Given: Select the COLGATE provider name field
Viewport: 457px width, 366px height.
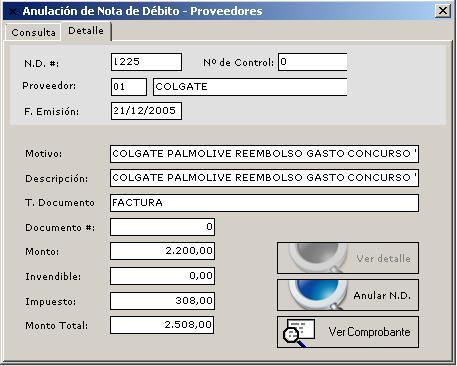Looking at the screenshot, I should pyautogui.click(x=250, y=87).
